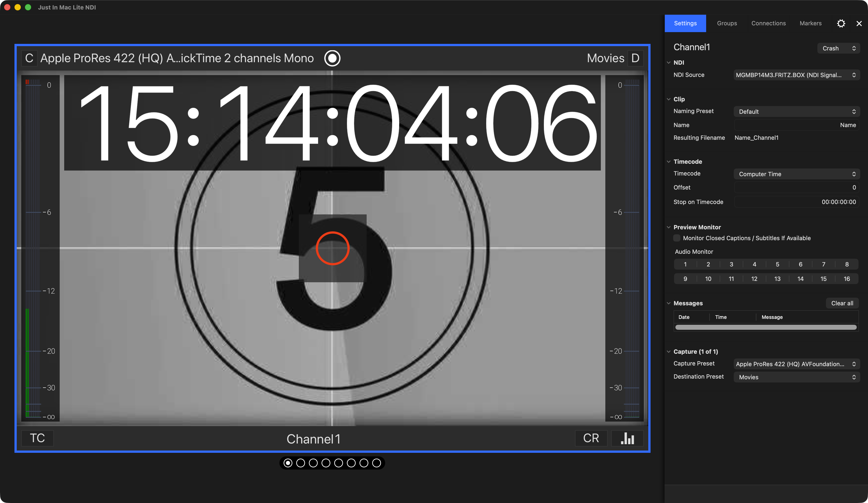Toggle audio monitor channel 12
Viewport: 868px width, 503px height.
754,279
